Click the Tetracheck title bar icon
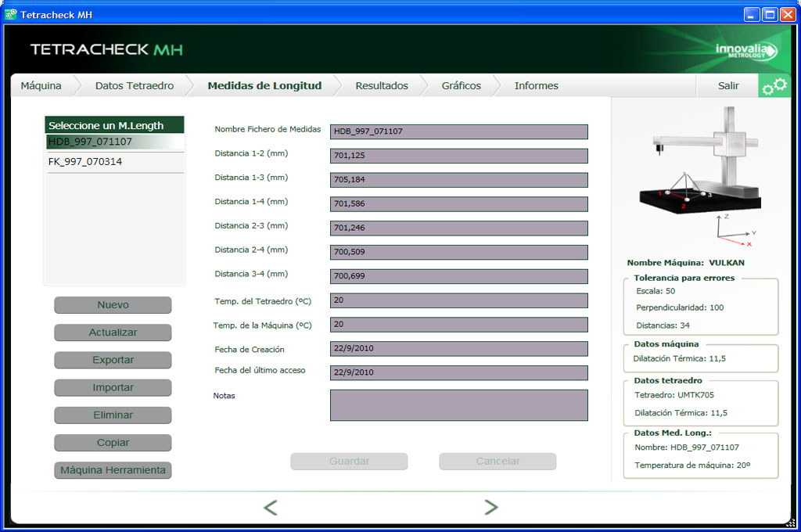Viewport: 801px width, 532px height. 11,14
